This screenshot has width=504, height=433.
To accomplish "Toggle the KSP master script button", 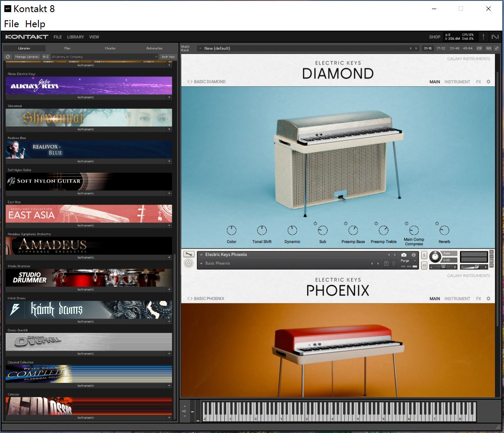I will (479, 48).
